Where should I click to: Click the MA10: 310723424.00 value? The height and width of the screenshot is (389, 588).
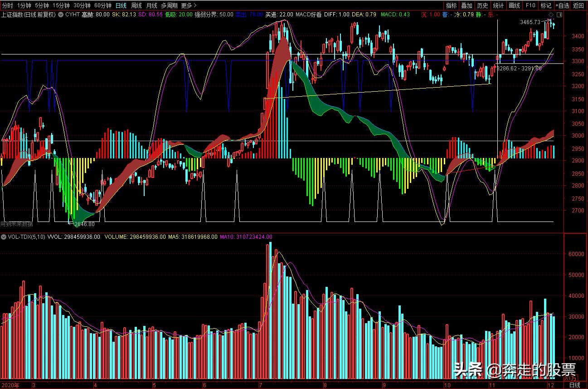click(x=246, y=237)
